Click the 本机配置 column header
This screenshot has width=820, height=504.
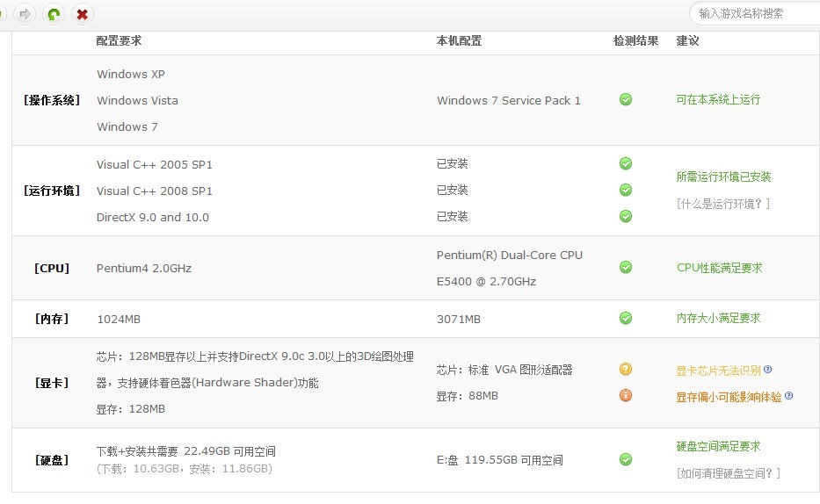click(x=459, y=40)
